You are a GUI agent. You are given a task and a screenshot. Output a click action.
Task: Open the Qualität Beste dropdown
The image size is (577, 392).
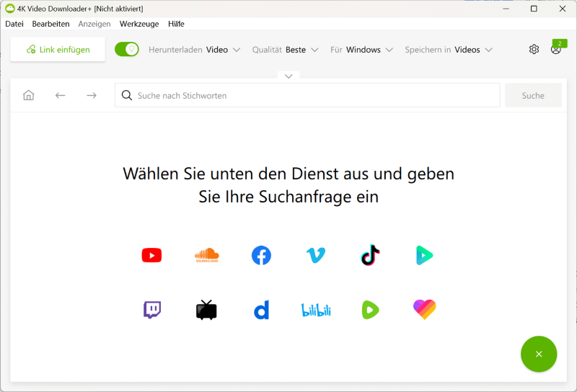(285, 50)
